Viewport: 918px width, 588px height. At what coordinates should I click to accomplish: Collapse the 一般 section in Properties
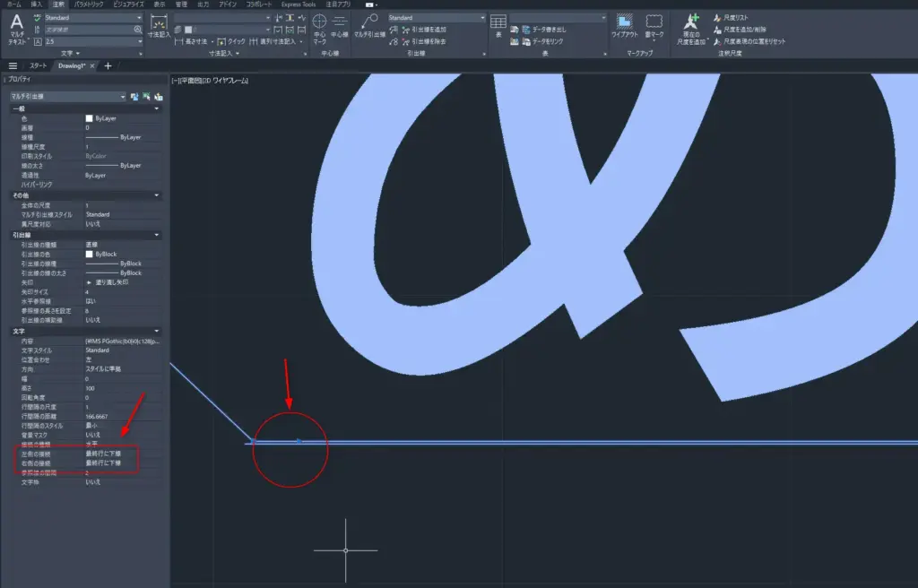(158, 108)
